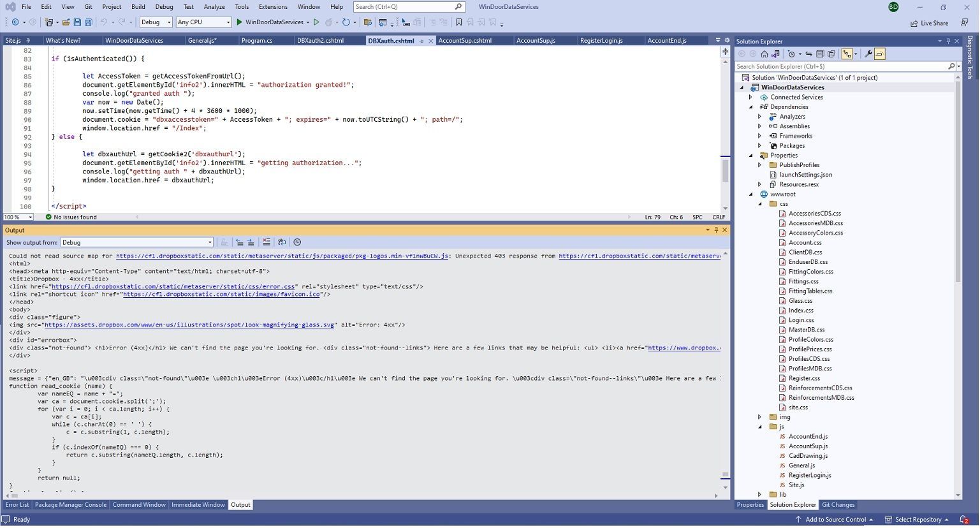Open Live Share

[929, 23]
